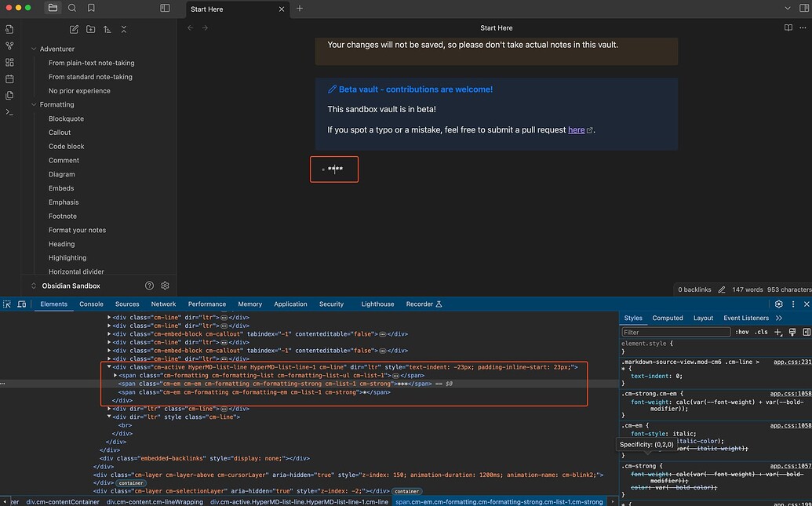
Task: Switch to Event Listeners tab
Action: (746, 318)
